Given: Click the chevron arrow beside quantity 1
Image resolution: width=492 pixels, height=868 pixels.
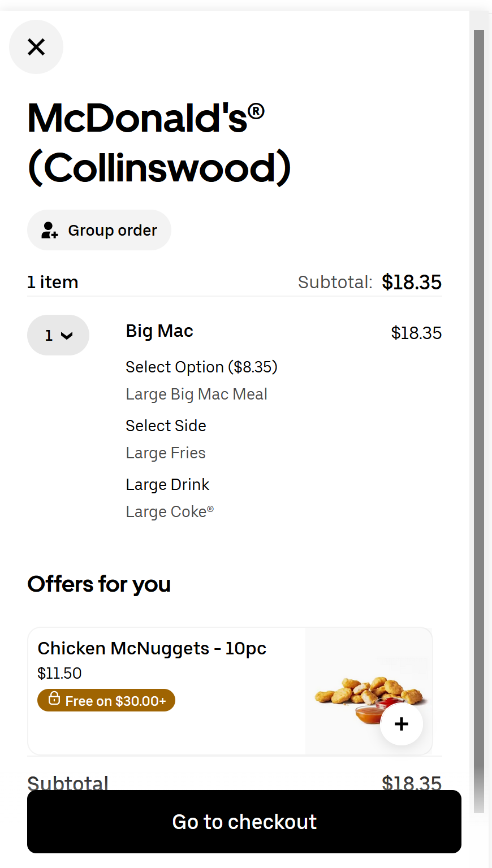Looking at the screenshot, I should click(67, 336).
